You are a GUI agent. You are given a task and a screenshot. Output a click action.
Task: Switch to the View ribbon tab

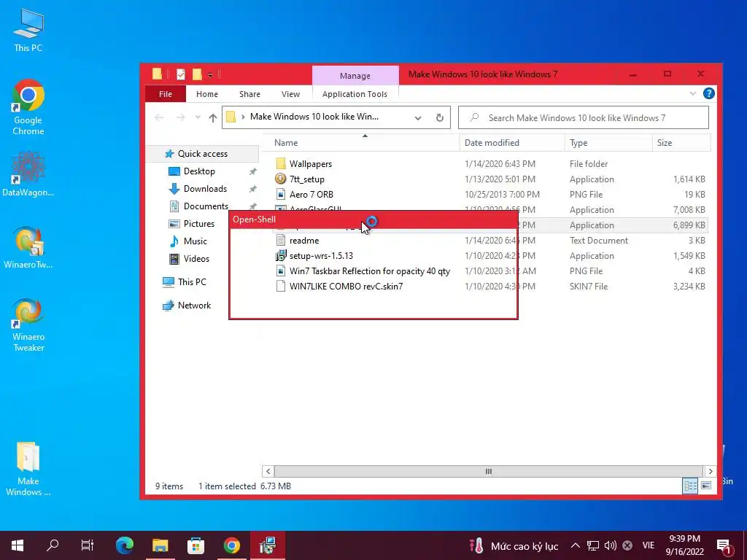coord(290,94)
